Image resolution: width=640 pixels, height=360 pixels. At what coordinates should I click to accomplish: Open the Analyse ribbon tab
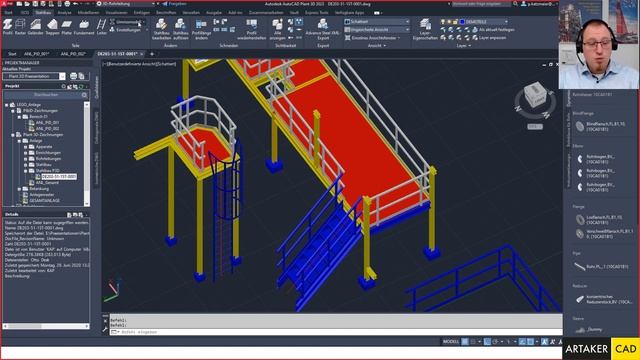pyautogui.click(x=64, y=13)
